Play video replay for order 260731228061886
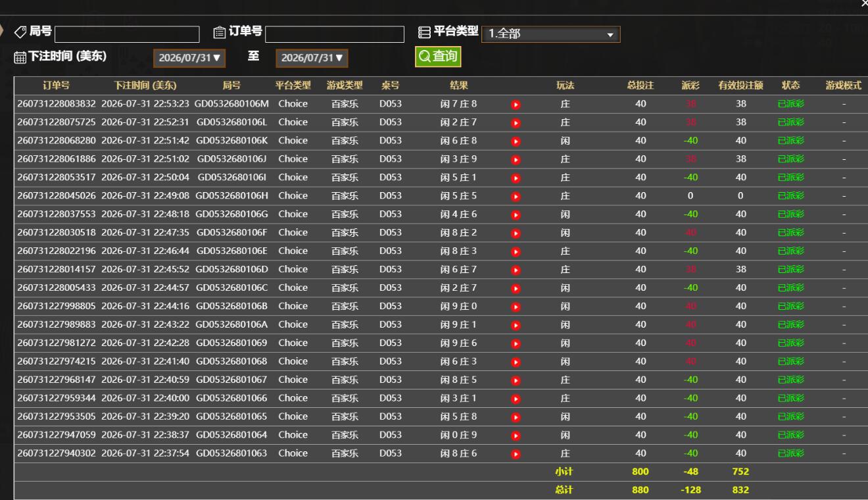The image size is (868, 500). pyautogui.click(x=516, y=159)
